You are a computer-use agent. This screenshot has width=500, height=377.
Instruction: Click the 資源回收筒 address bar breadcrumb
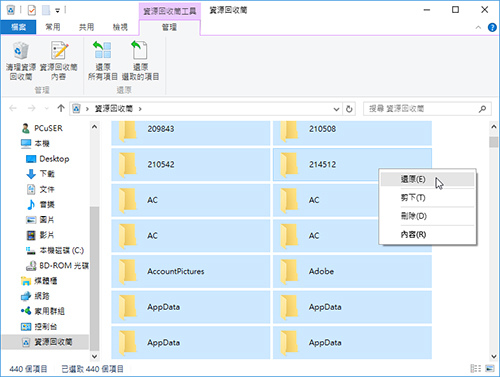(x=114, y=109)
